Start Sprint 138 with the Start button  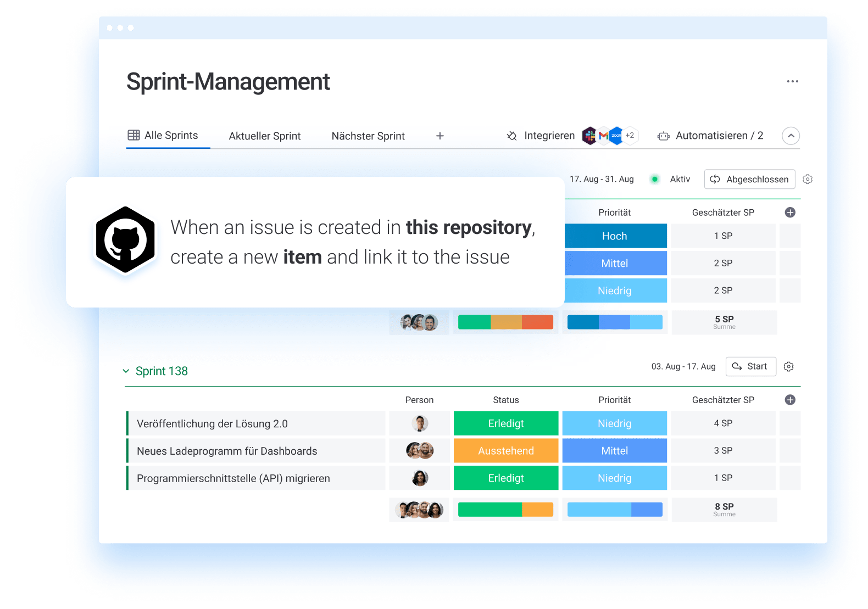click(751, 366)
